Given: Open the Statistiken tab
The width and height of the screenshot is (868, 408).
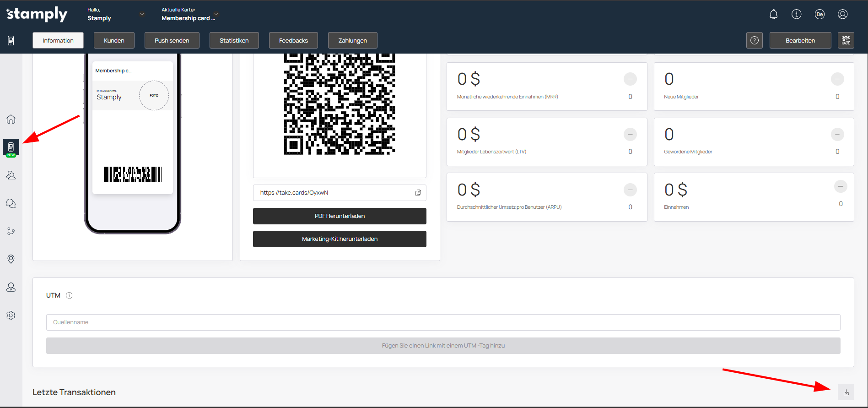Looking at the screenshot, I should pos(234,40).
